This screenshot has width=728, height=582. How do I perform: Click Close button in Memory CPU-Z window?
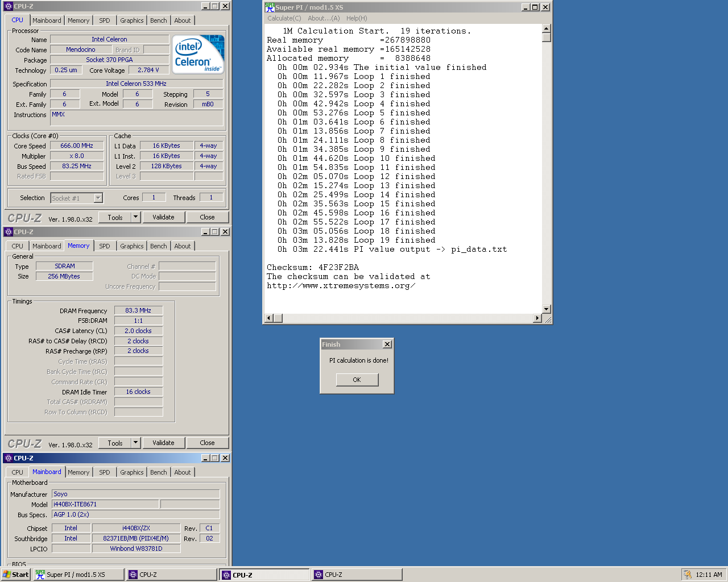(208, 443)
